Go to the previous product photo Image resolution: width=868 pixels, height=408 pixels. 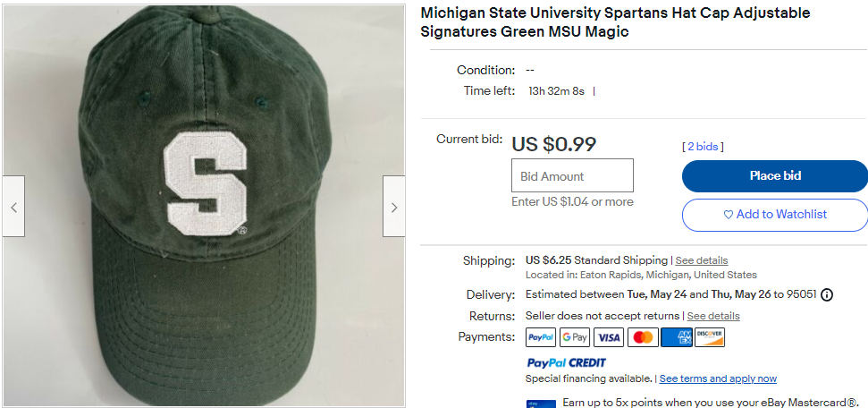(x=13, y=207)
